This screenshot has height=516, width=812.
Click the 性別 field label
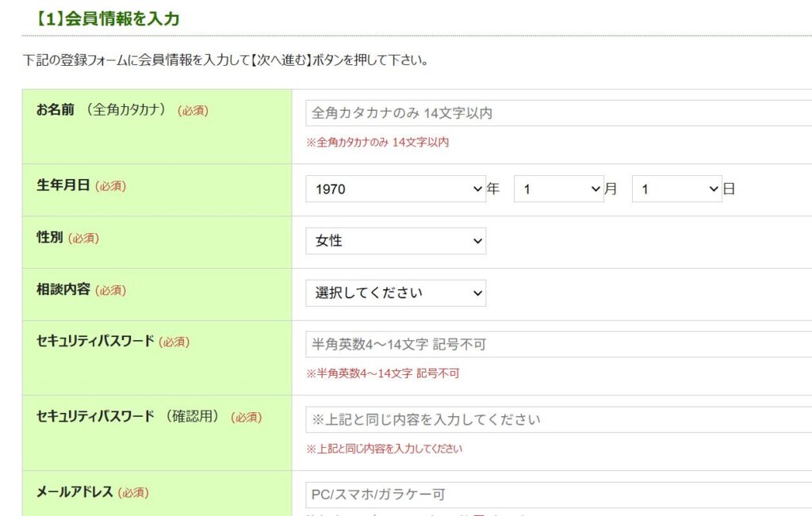[x=50, y=238]
